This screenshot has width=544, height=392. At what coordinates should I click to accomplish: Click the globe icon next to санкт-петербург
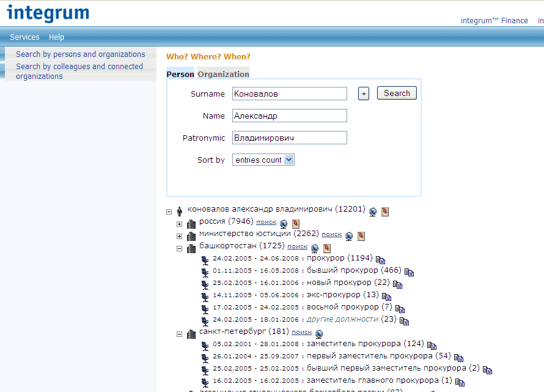pos(319,334)
